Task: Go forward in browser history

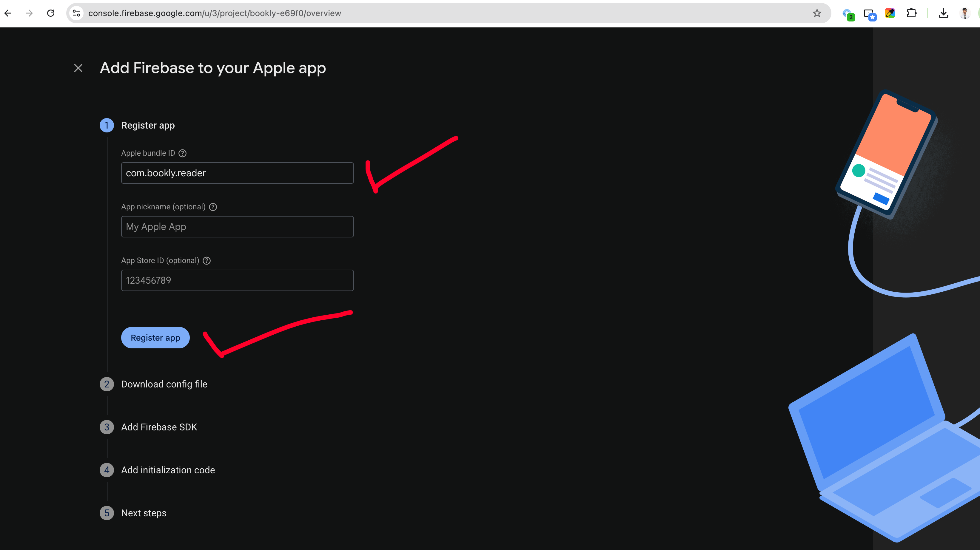Action: coord(29,13)
